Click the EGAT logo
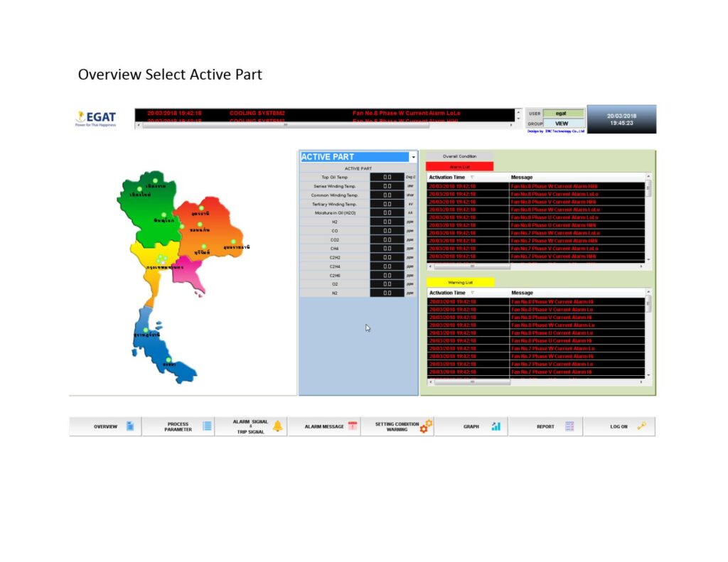 (x=96, y=119)
